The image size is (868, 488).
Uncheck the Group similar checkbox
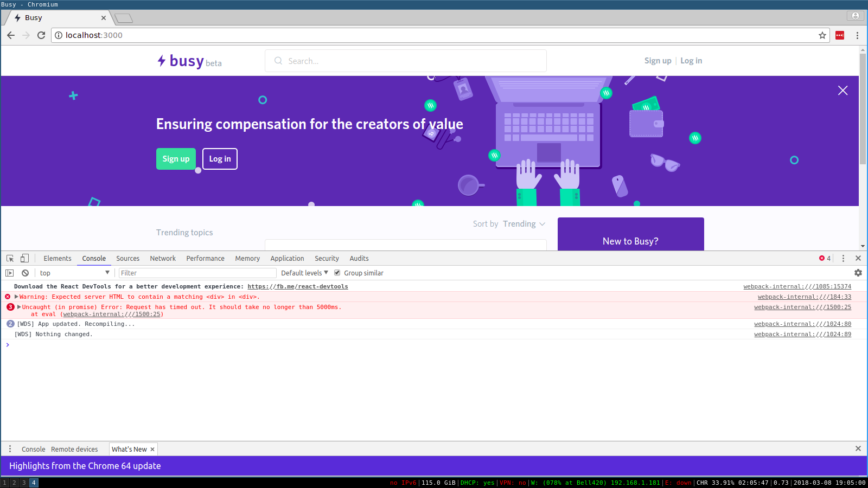(x=337, y=273)
